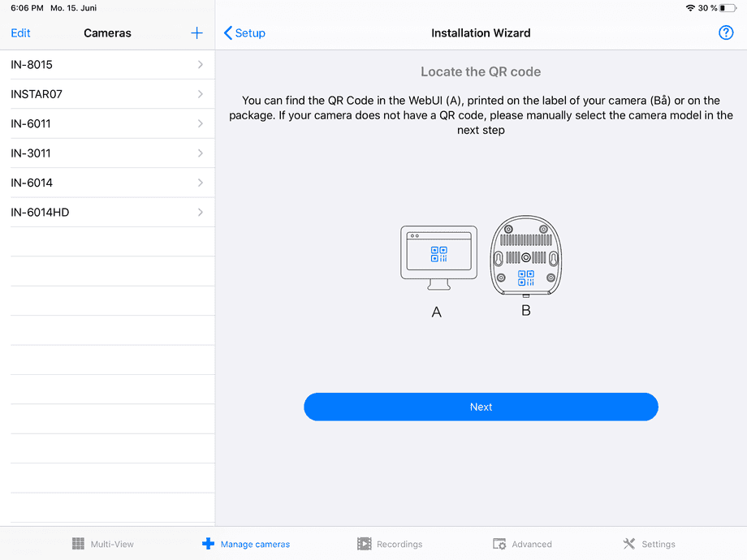Tap the Manage cameras icon
The width and height of the screenshot is (747, 560).
[208, 544]
